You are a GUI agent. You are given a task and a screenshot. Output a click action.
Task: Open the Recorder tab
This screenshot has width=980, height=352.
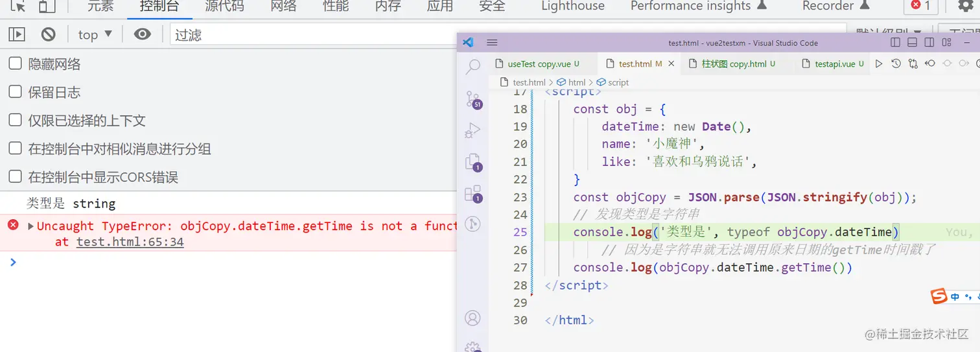(x=836, y=6)
